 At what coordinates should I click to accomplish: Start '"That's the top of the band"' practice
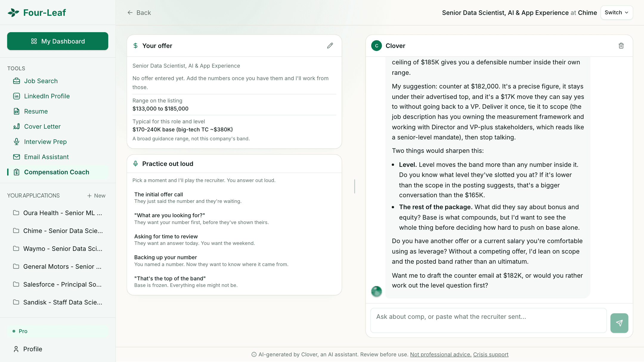234,282
